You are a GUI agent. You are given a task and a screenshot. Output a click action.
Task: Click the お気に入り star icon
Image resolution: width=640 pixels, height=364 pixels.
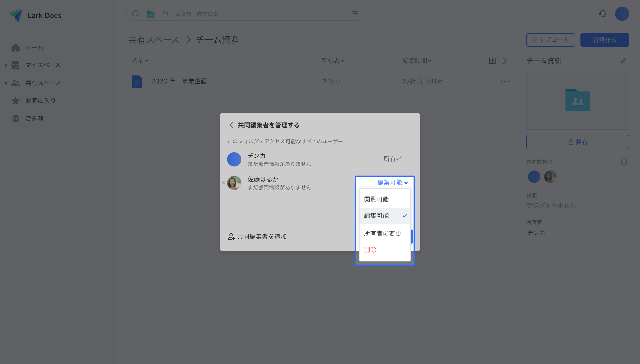[x=16, y=101]
